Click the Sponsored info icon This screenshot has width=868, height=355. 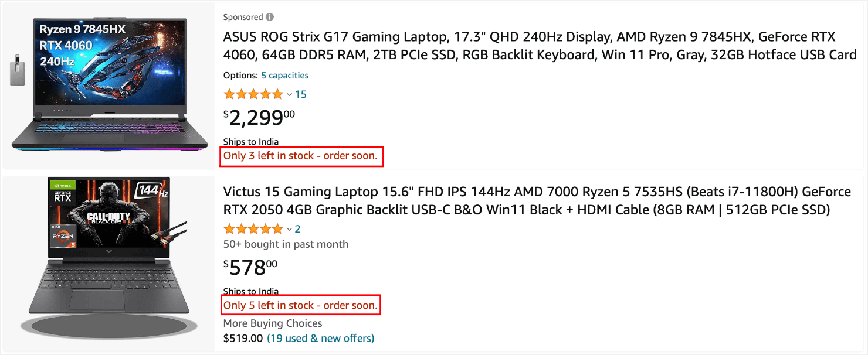pyautogui.click(x=270, y=17)
